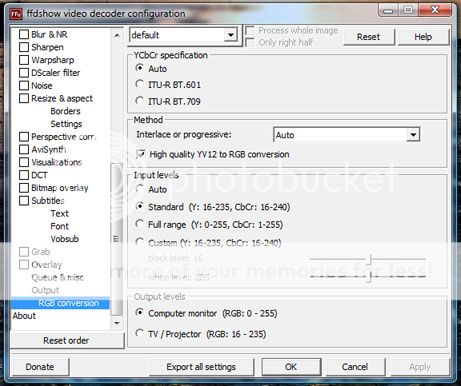This screenshot has width=461, height=386.
Task: Click the black level slider
Action: point(368,259)
